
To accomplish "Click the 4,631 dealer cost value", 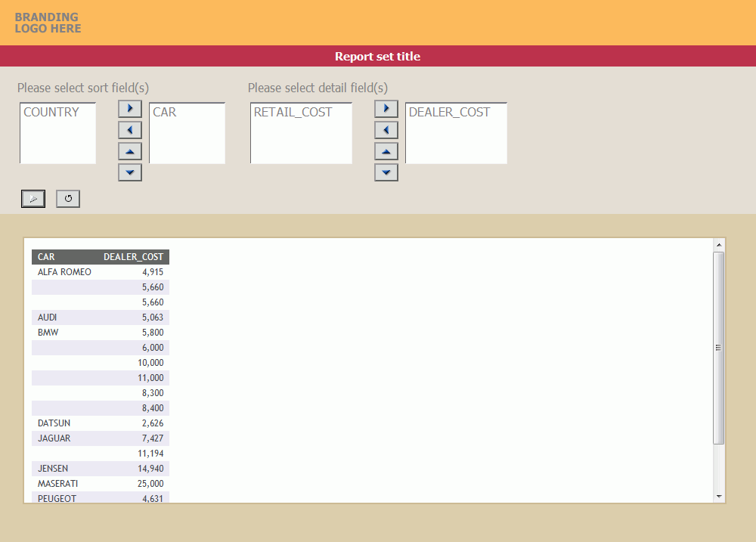I will pyautogui.click(x=153, y=499).
